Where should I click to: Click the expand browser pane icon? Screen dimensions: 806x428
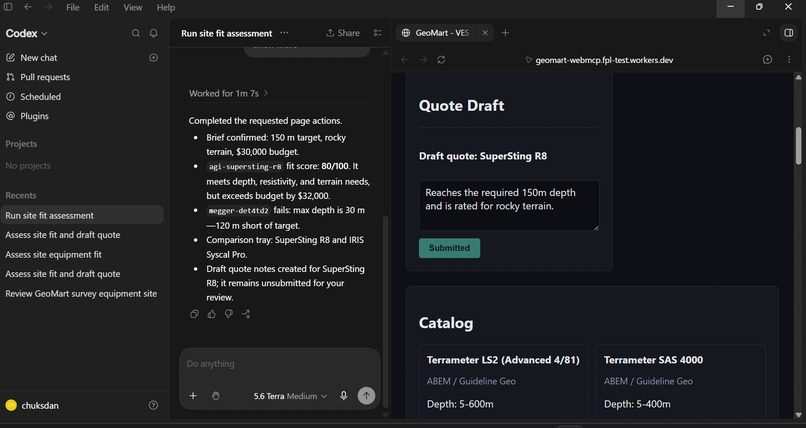tap(766, 33)
